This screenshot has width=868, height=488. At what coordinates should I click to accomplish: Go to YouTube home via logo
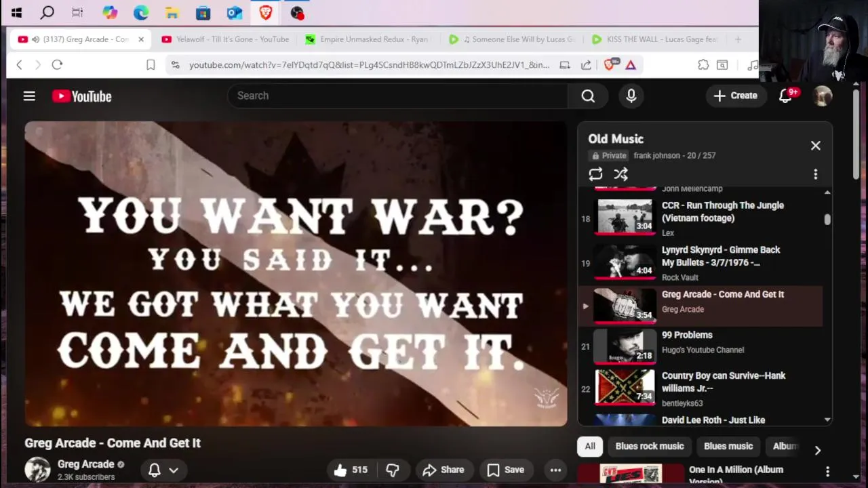tap(81, 96)
